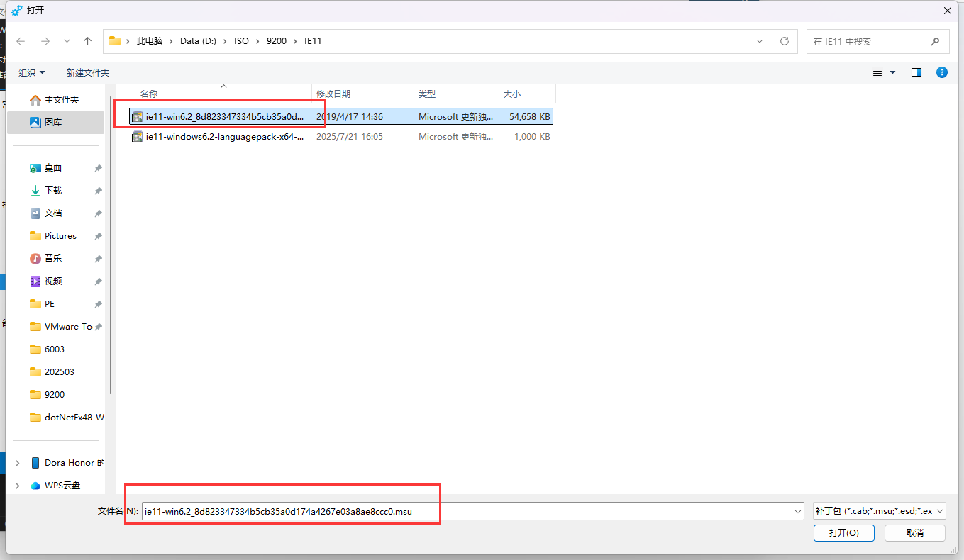Click the search magnifier icon

click(936, 41)
